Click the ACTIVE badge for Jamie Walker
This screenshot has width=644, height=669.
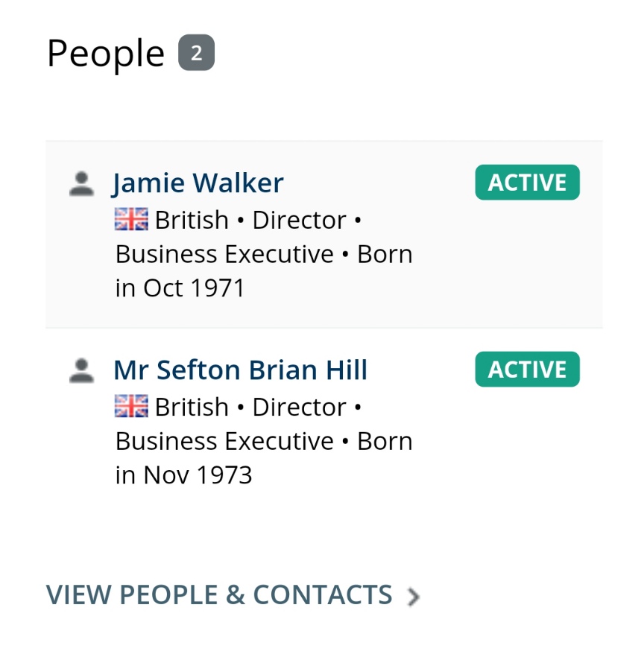click(527, 183)
